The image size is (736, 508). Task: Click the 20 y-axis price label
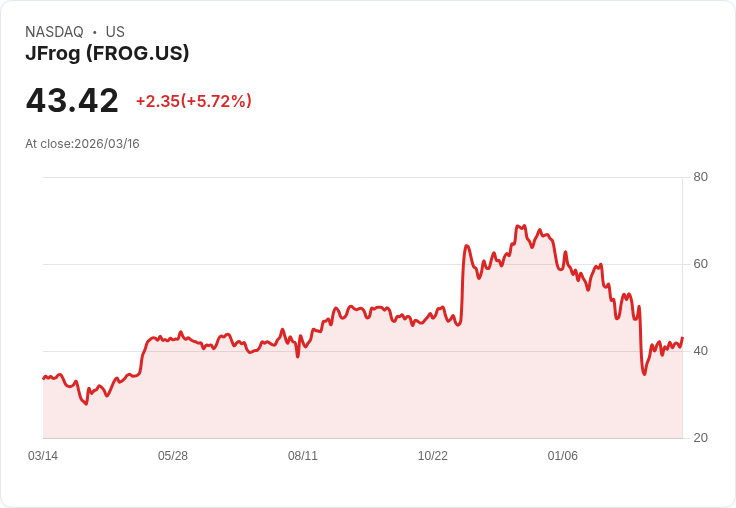700,438
